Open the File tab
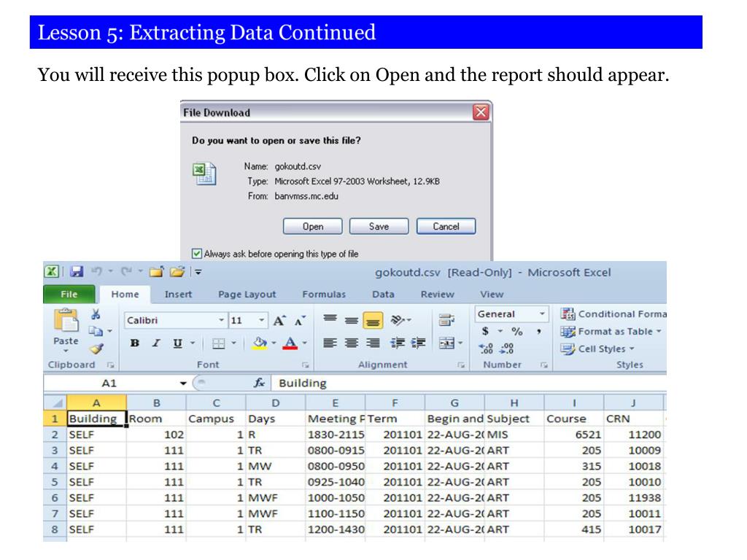 point(69,295)
